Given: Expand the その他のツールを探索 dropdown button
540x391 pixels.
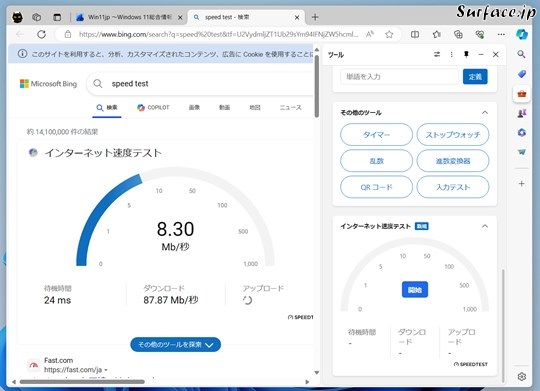Looking at the screenshot, I should point(176,344).
